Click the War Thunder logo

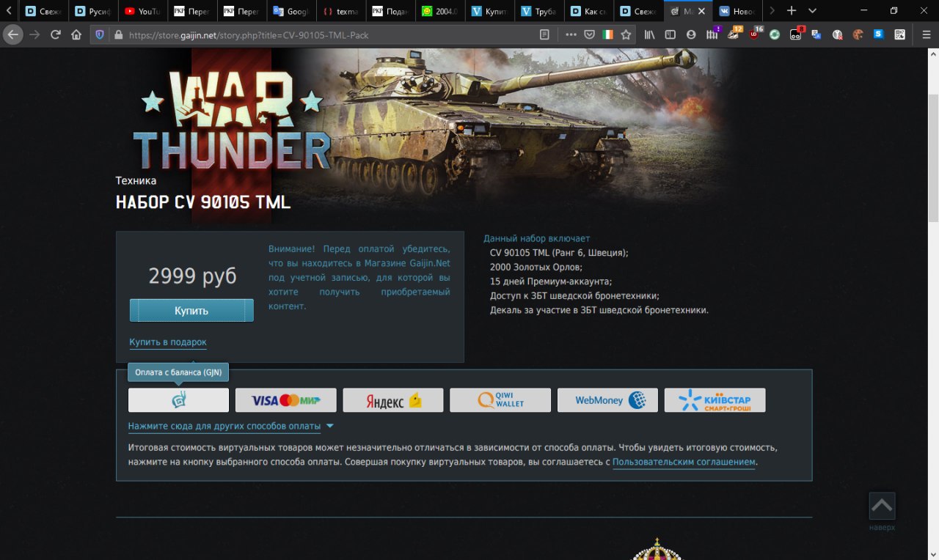[232, 121]
